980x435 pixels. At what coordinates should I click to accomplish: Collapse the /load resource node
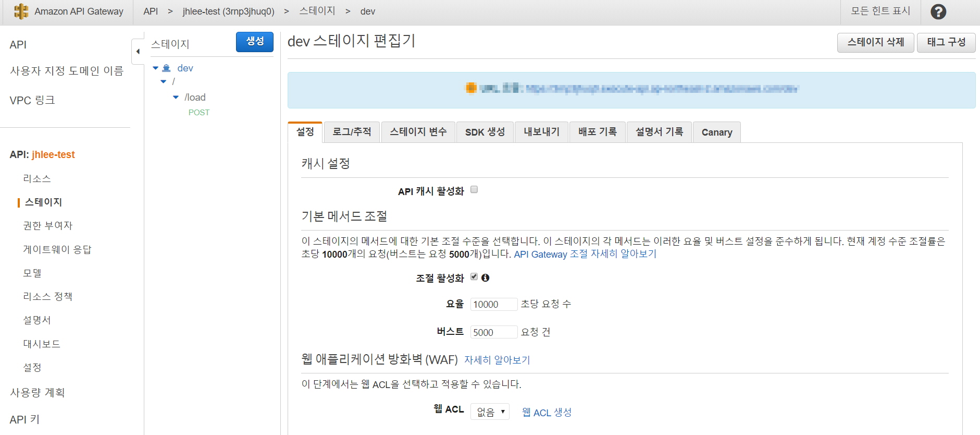176,98
